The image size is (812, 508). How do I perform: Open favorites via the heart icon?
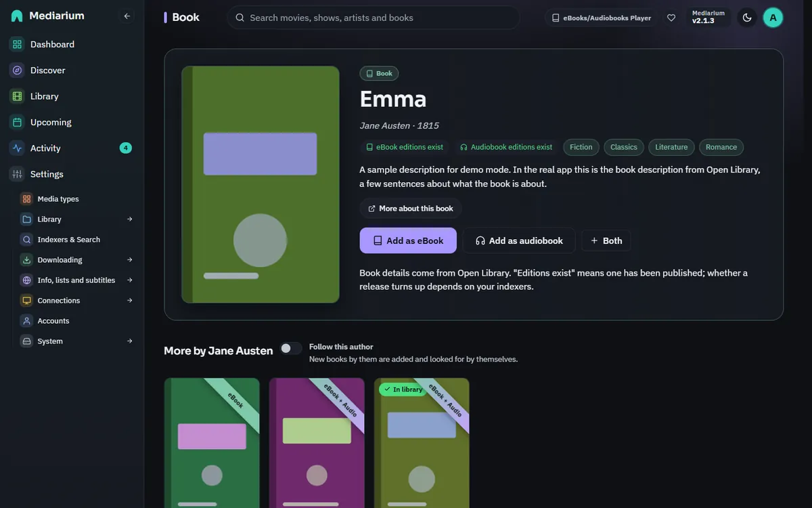tap(671, 18)
